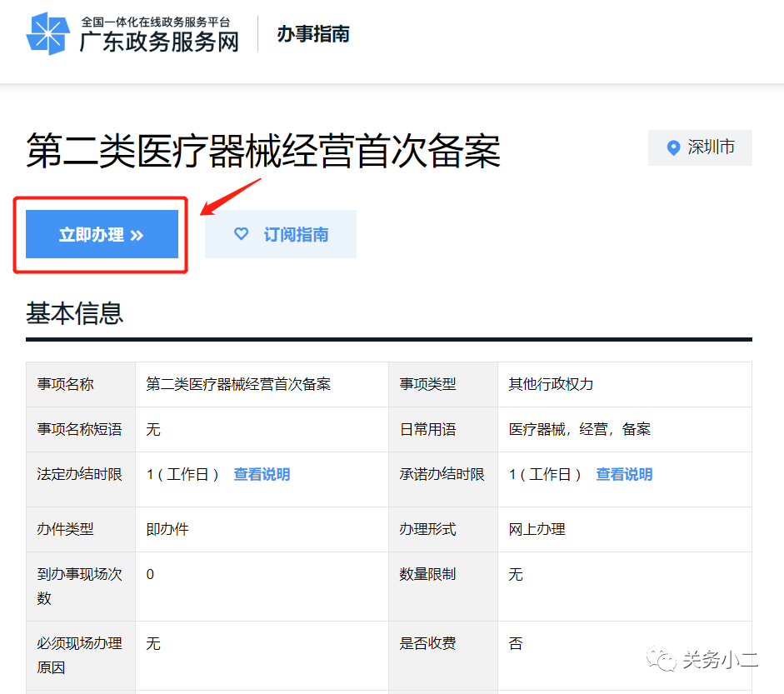
Task: Click the location pin icon beside 深圳市
Action: (673, 147)
